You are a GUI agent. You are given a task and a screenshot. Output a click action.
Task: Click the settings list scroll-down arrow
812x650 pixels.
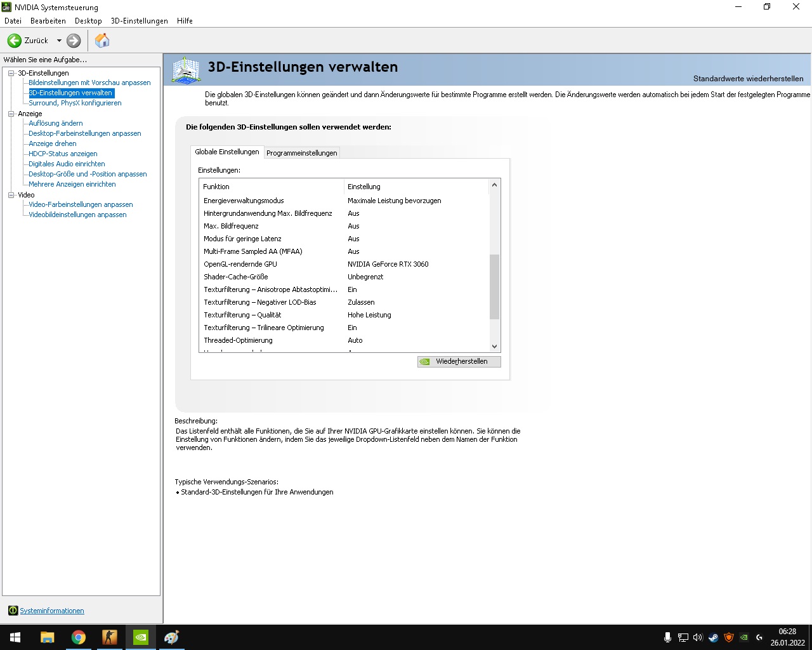494,347
